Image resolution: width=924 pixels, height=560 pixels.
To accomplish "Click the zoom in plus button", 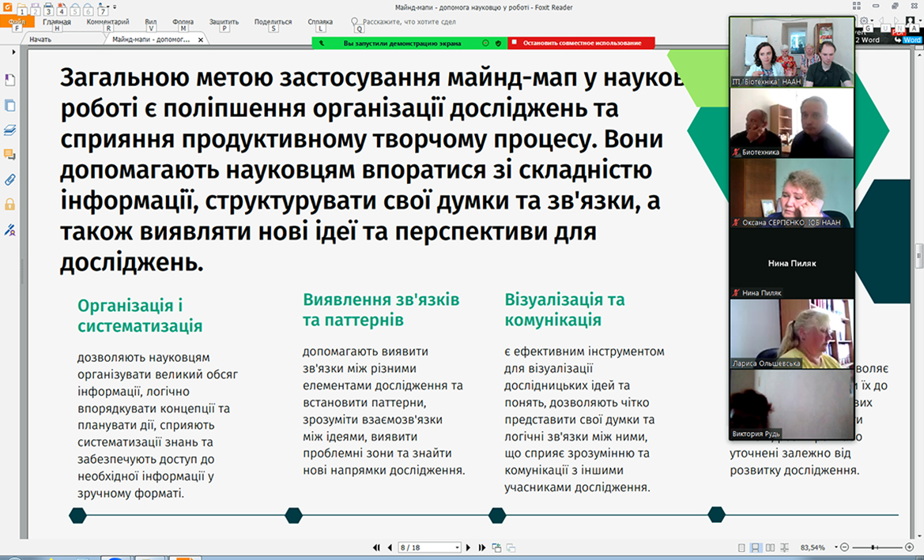I will [909, 547].
